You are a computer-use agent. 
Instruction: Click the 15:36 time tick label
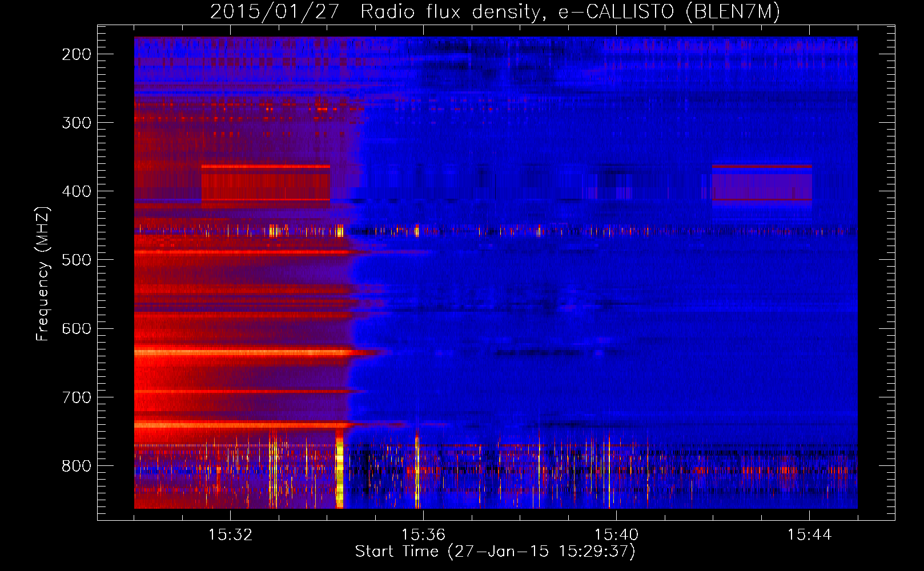pos(423,535)
